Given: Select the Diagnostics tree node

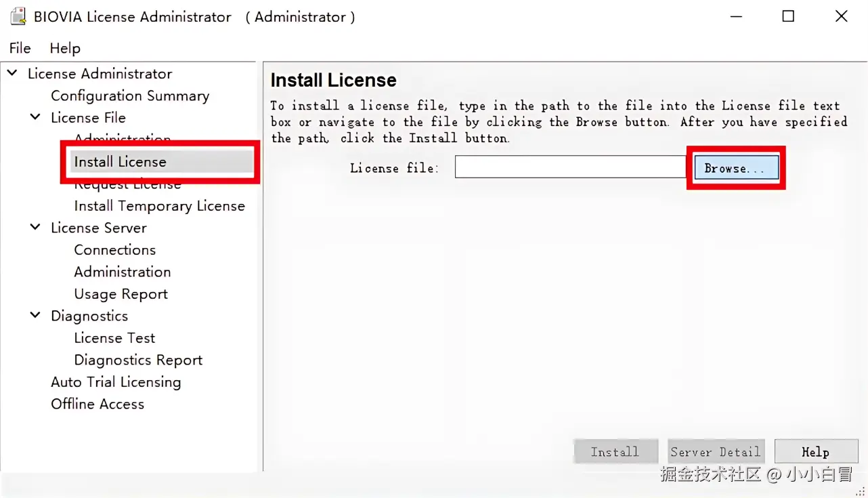Looking at the screenshot, I should (89, 316).
